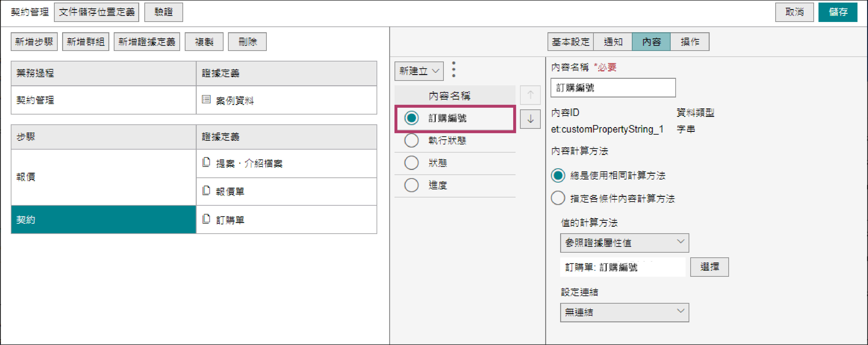Screen dimensions: 868x345
Task: Click the 新增證據定義 button
Action: point(147,42)
